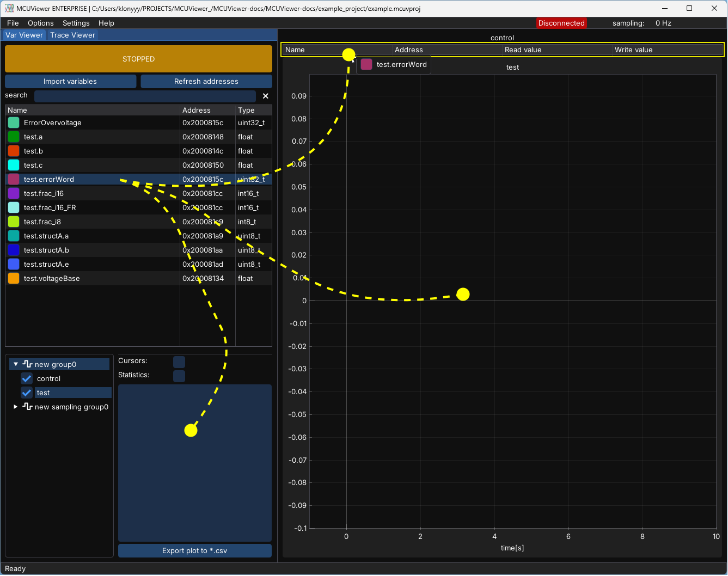Image resolution: width=728 pixels, height=576 pixels.
Task: Click the waveform icon beside new group0
Action: [28, 364]
